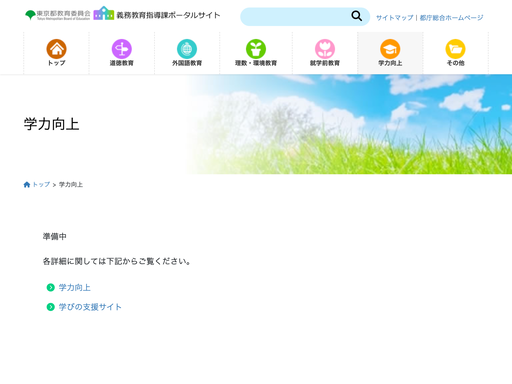Open the その他 folder icon

(456, 49)
